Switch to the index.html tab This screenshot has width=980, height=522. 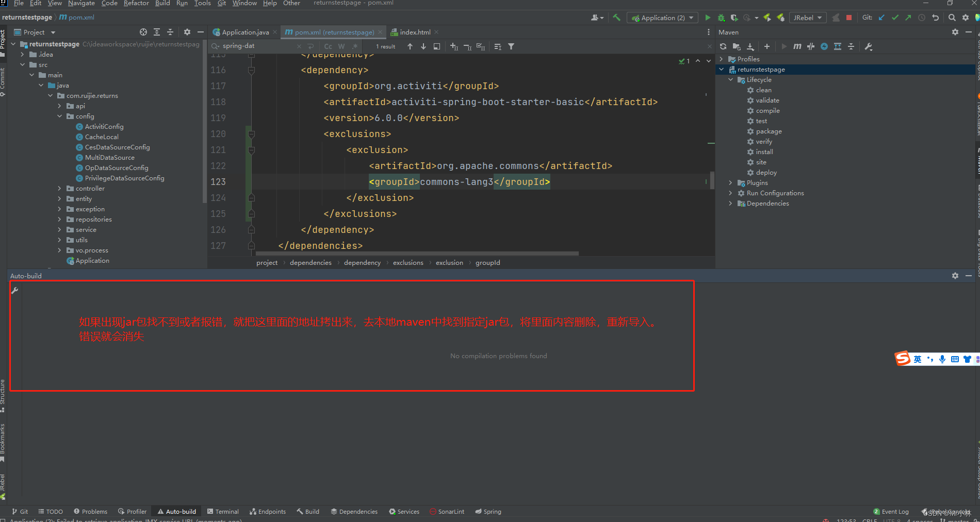pyautogui.click(x=414, y=31)
